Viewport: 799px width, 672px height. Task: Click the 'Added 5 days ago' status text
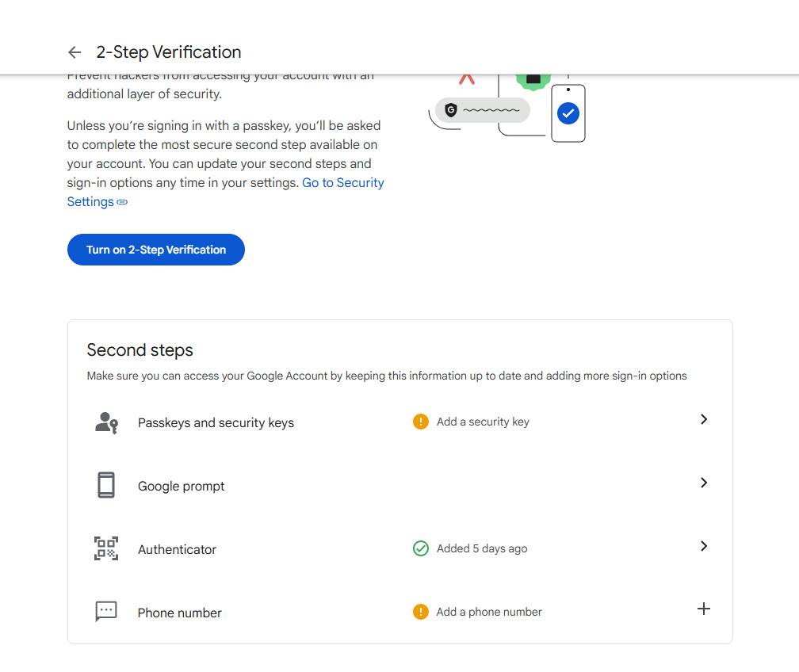tap(482, 548)
